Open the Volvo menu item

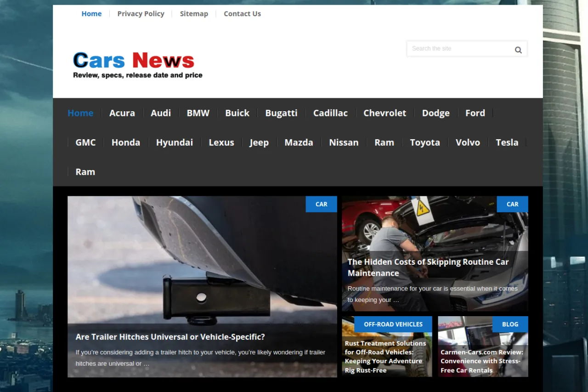tap(468, 142)
